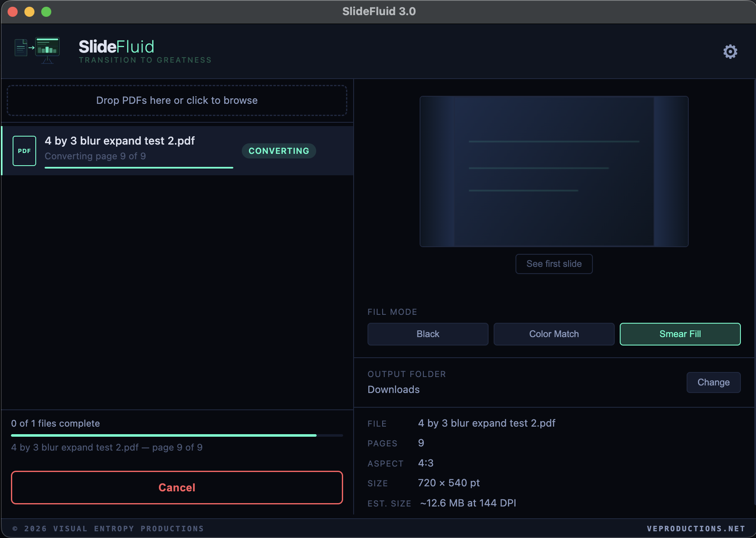
Task: Open the VEPRODUCTIONS.NET footer link
Action: coord(695,529)
